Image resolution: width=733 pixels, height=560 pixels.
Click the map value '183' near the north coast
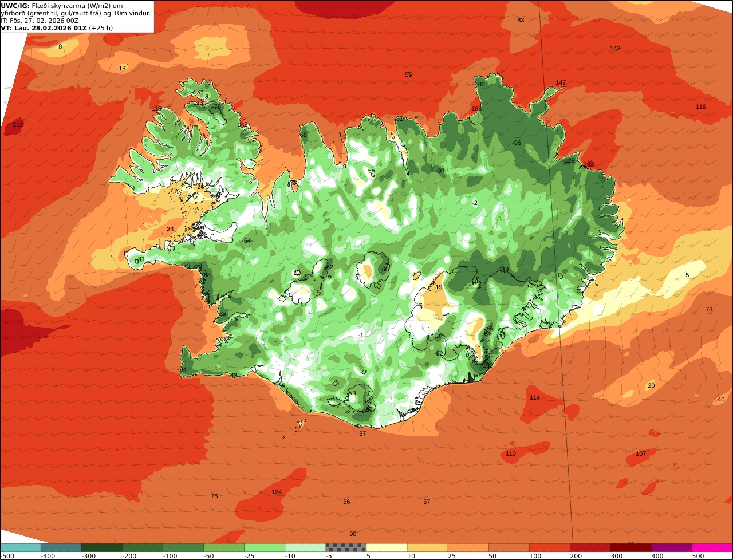(x=476, y=108)
